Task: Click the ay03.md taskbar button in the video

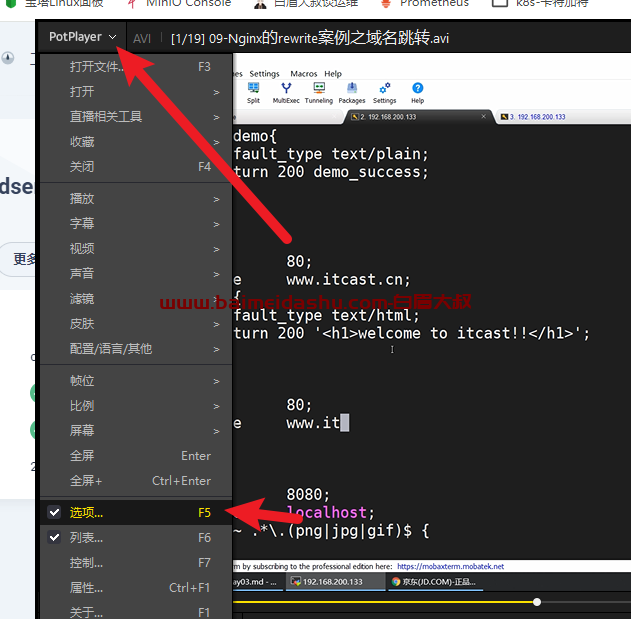Action: click(x=256, y=582)
